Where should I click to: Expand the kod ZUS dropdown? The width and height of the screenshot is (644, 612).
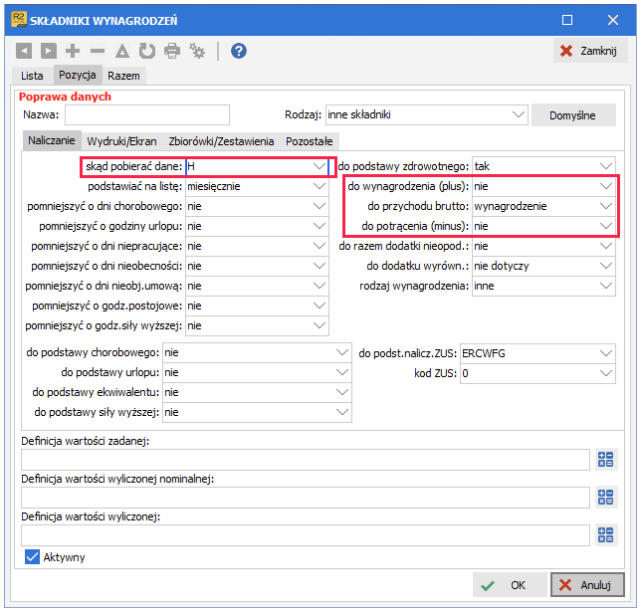(606, 373)
